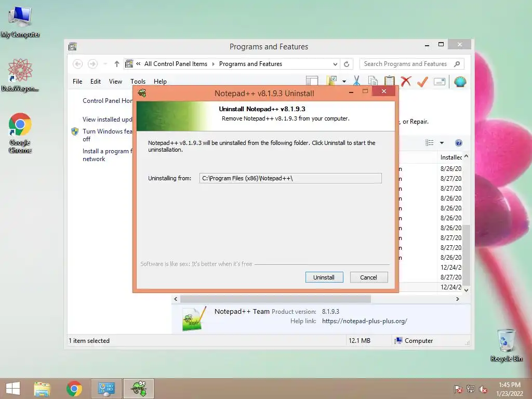532x399 pixels.
Task: Open the Edit menu in Programs and Features
Action: pos(96,82)
